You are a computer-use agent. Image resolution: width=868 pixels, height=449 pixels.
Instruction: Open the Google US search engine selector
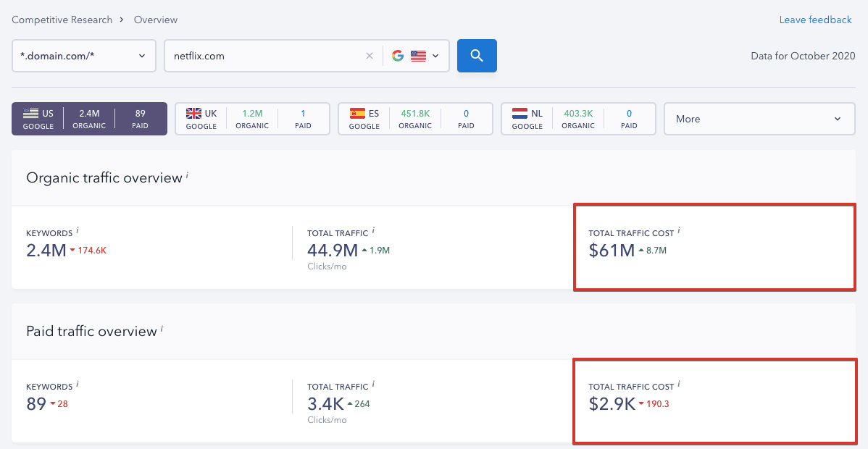coord(416,56)
